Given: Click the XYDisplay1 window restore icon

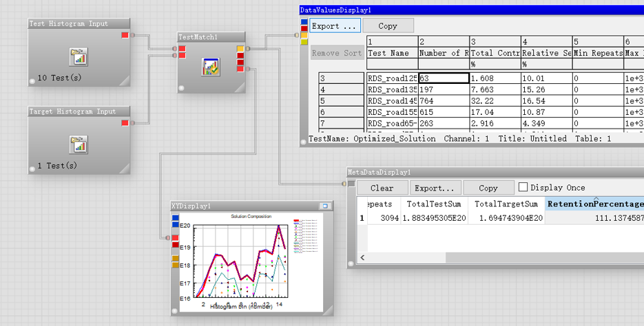Looking at the screenshot, I should pyautogui.click(x=325, y=206).
